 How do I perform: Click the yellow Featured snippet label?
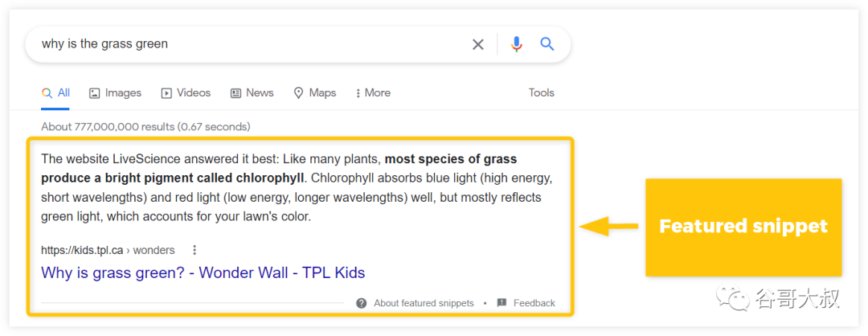click(x=743, y=227)
